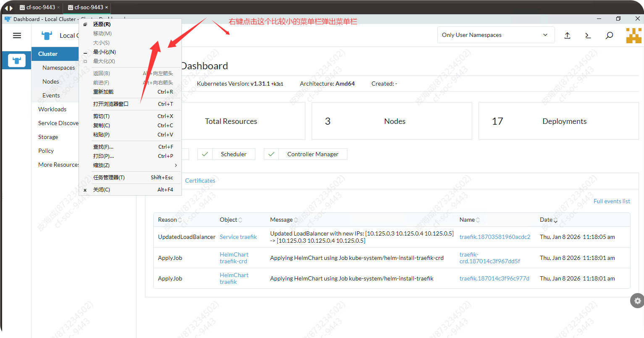Open event traefik.187014c3f96c977d
This screenshot has height=338, width=644.
pyautogui.click(x=494, y=278)
